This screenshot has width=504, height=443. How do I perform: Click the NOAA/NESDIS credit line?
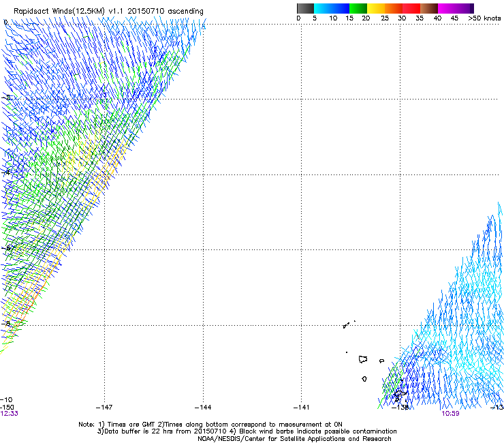point(294,439)
